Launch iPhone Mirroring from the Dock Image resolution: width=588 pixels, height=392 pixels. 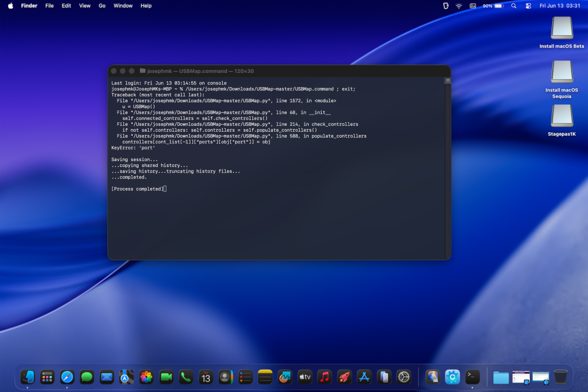point(383,377)
